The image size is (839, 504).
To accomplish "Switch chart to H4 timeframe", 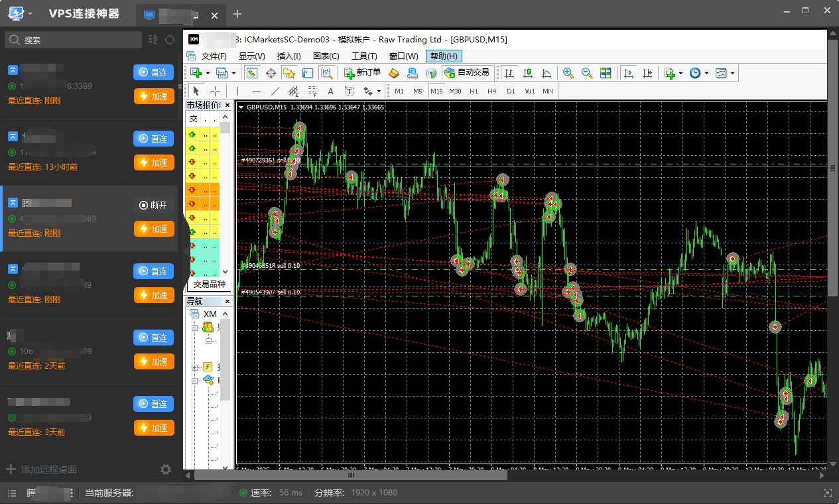I will [492, 91].
